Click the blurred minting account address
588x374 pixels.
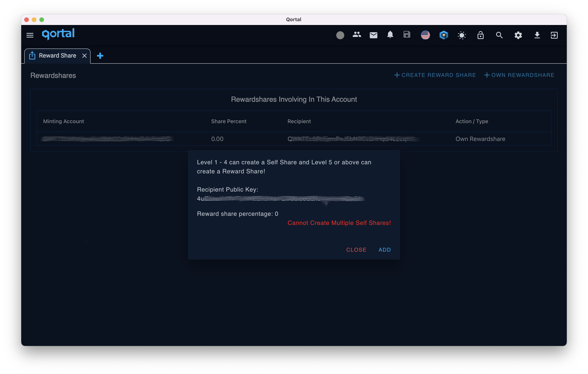click(x=107, y=139)
